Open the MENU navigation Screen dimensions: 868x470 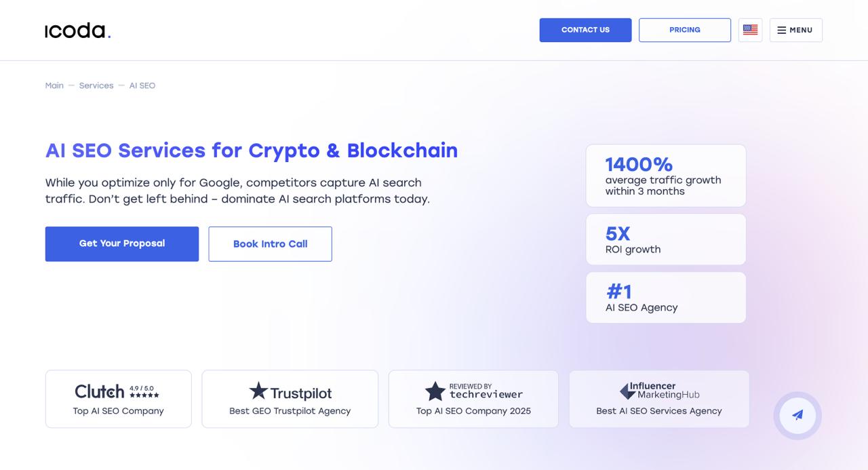(795, 30)
